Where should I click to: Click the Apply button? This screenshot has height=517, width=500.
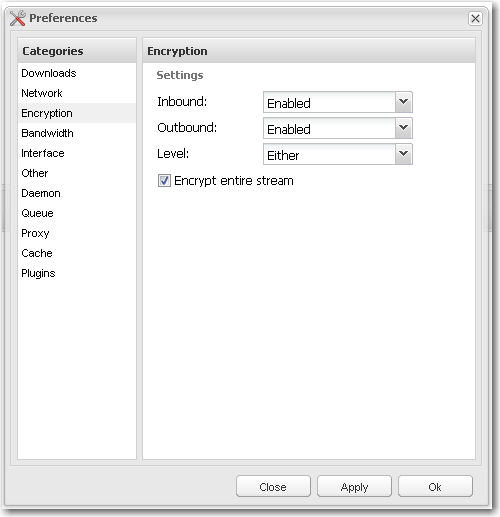tap(354, 487)
